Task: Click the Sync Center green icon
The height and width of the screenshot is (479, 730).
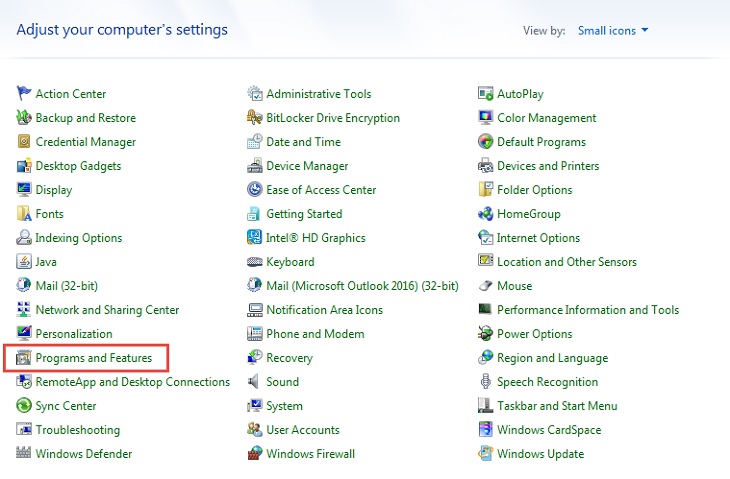Action: (x=24, y=405)
